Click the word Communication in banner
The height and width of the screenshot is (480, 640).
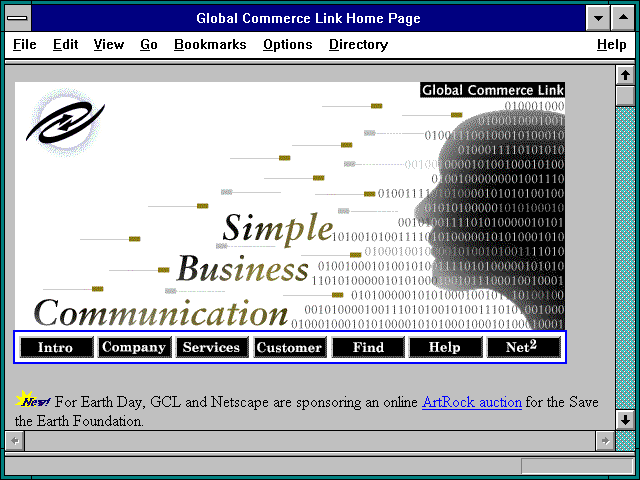click(161, 312)
